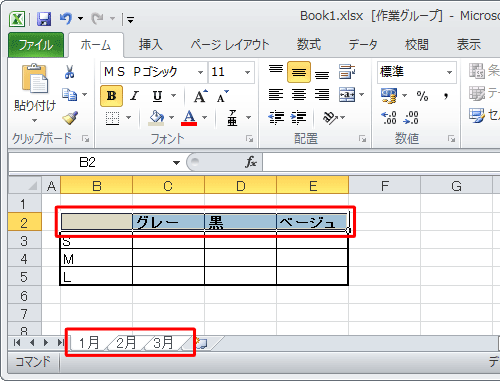Select the 2月 sheet tab
Image resolution: width=500 pixels, height=381 pixels.
(126, 342)
